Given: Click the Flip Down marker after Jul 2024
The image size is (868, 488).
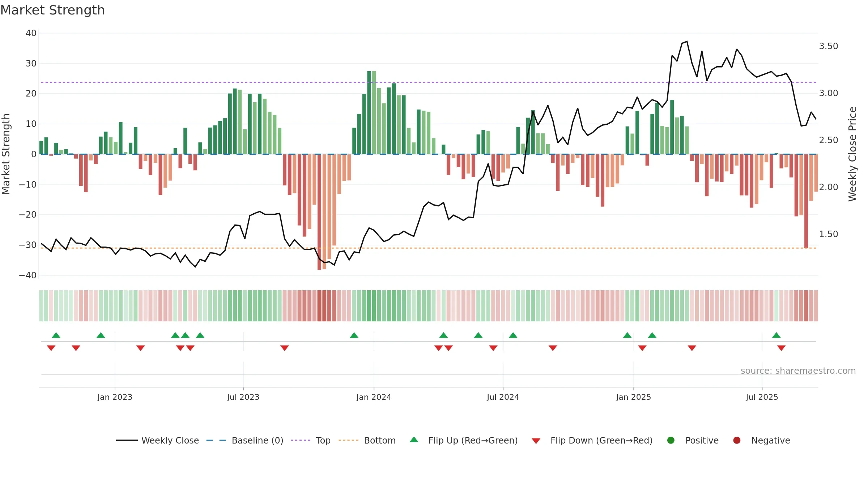Looking at the screenshot, I should click(x=553, y=348).
